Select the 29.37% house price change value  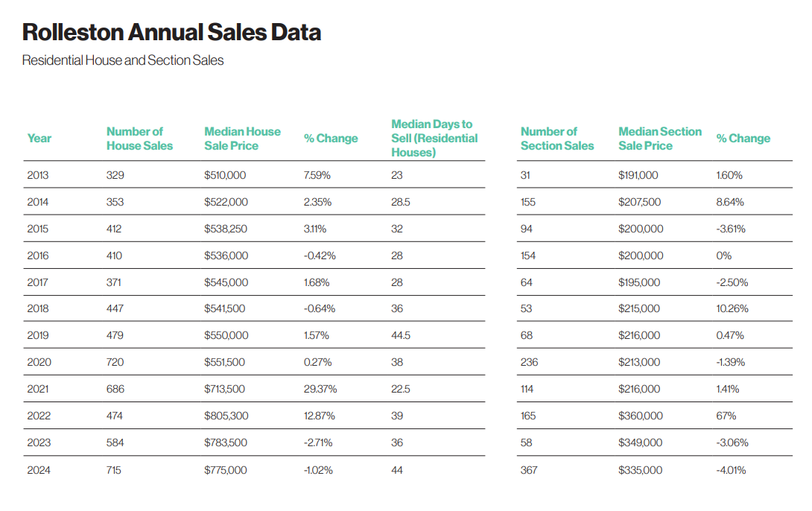[320, 389]
